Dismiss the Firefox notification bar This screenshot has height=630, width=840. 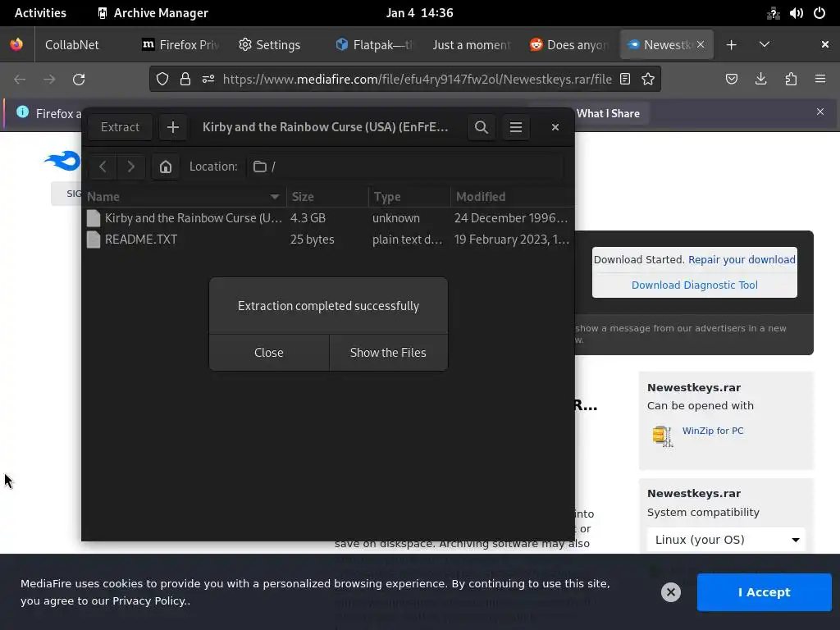820,112
